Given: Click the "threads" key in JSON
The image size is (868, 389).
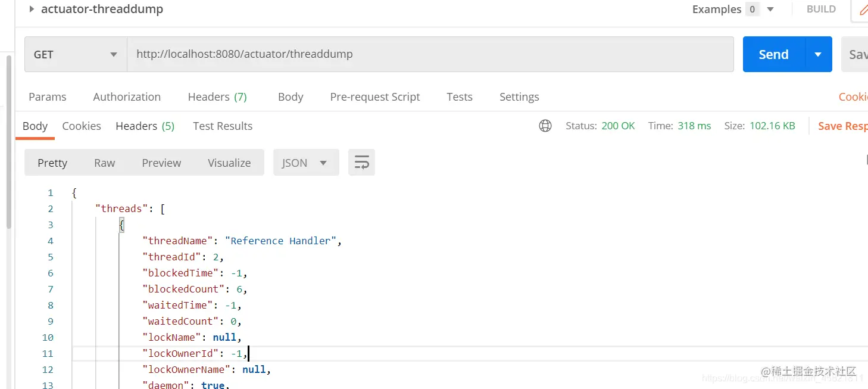Looking at the screenshot, I should [x=121, y=208].
